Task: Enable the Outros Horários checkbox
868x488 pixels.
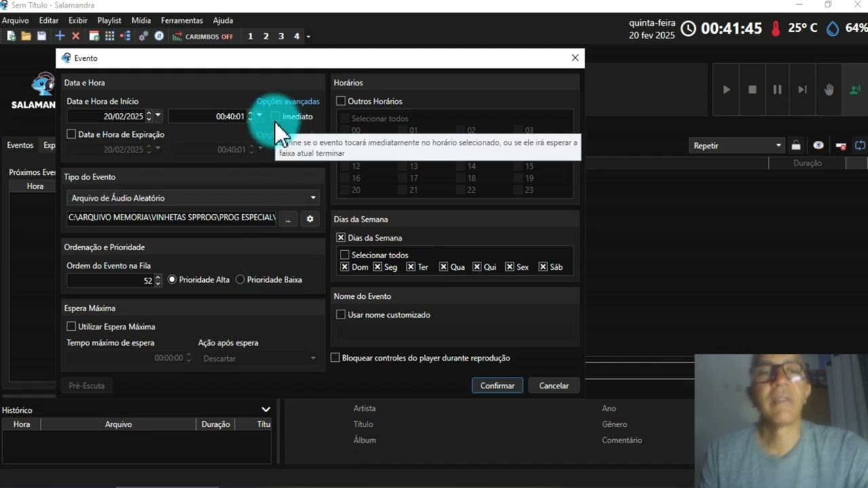Action: [341, 101]
